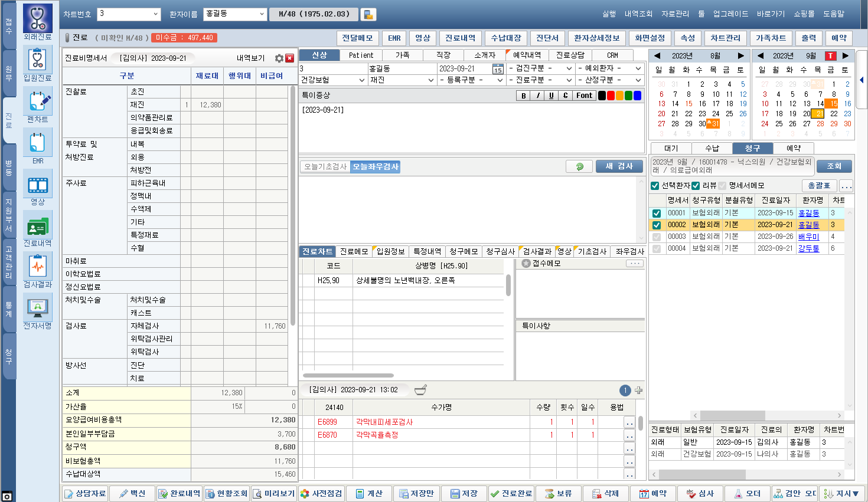Click the 진료완료 button

pyautogui.click(x=511, y=494)
